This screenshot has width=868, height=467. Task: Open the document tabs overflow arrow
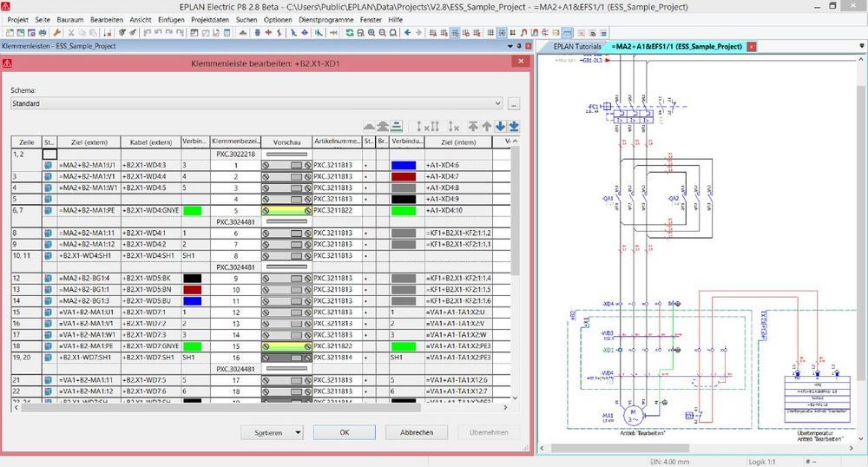pyautogui.click(x=861, y=46)
